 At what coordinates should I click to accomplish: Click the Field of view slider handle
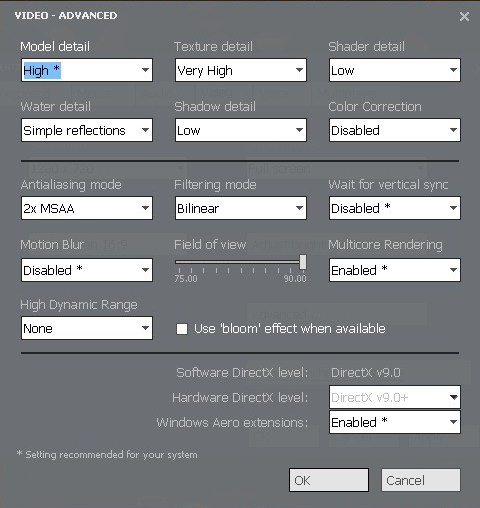click(x=303, y=262)
